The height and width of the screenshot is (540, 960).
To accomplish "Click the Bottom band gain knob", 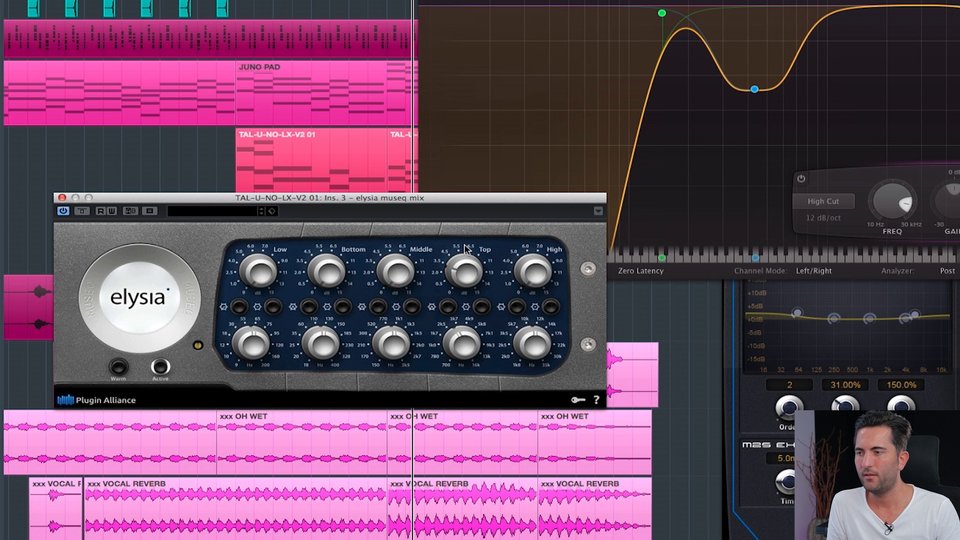I will click(x=326, y=271).
